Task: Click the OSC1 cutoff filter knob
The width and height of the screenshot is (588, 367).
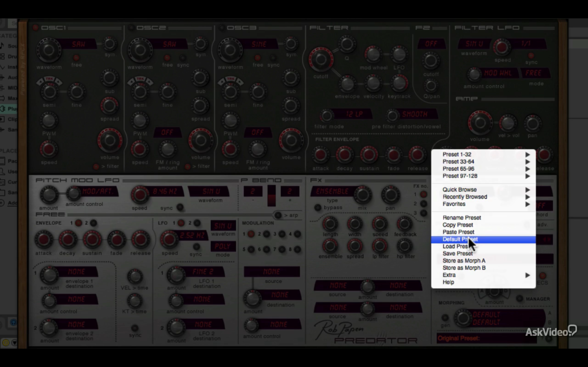Action: 321,59
